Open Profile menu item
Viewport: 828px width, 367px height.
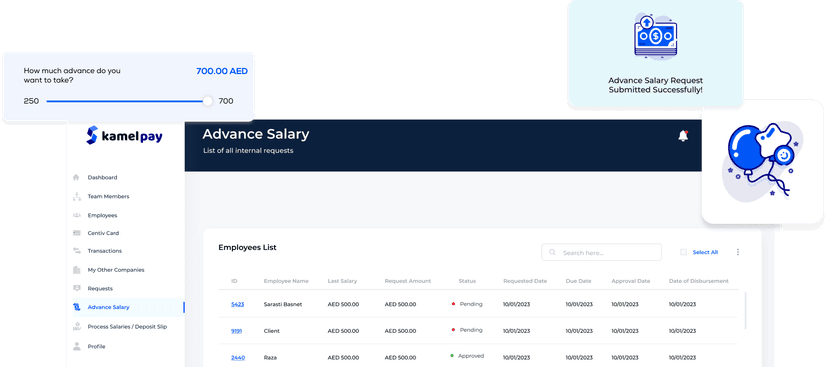click(97, 346)
